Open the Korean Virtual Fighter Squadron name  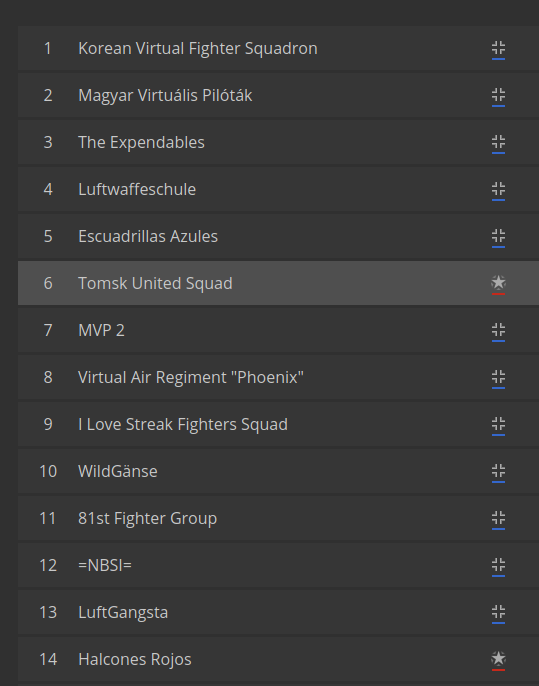(198, 48)
